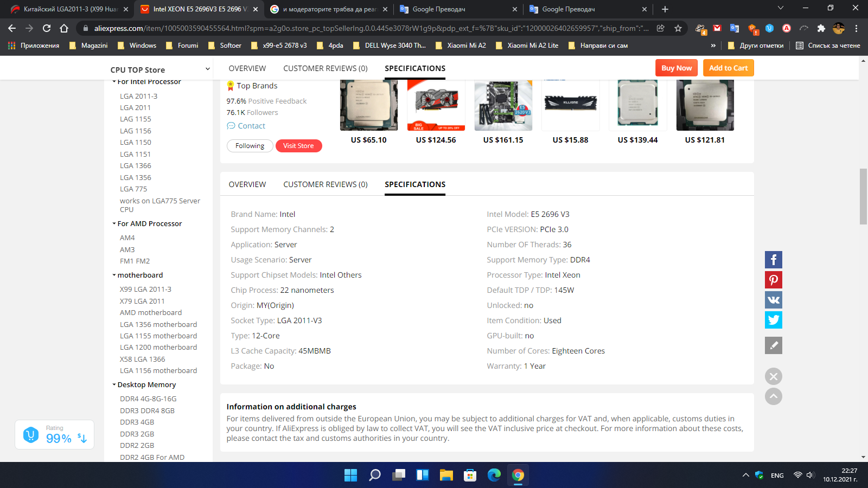This screenshot has width=868, height=488.
Task: Go back to the previous page
Action: (x=12, y=28)
